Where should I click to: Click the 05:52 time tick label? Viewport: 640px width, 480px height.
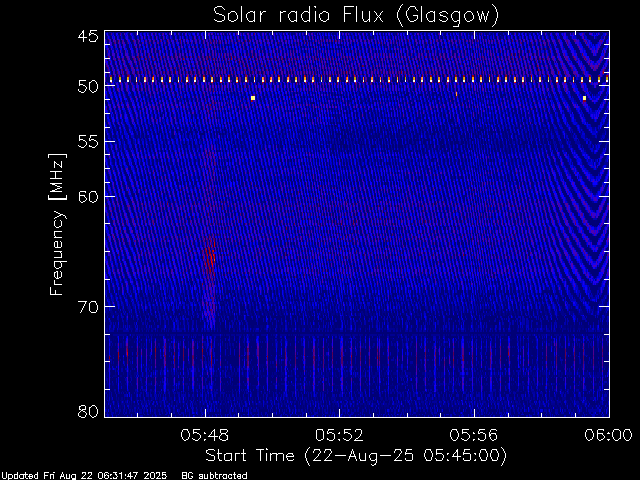click(x=339, y=435)
